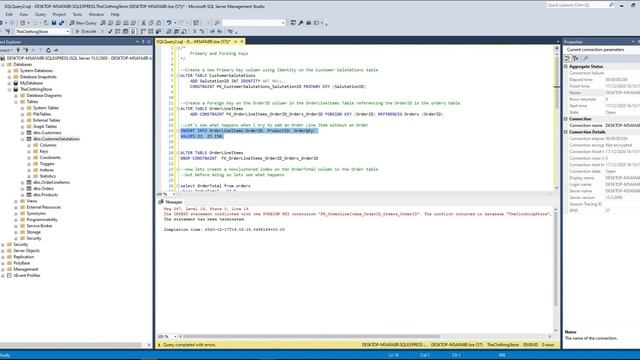Image resolution: width=640 pixels, height=360 pixels.
Task: Close the SQLQuery2.sql tab
Action: click(x=242, y=42)
